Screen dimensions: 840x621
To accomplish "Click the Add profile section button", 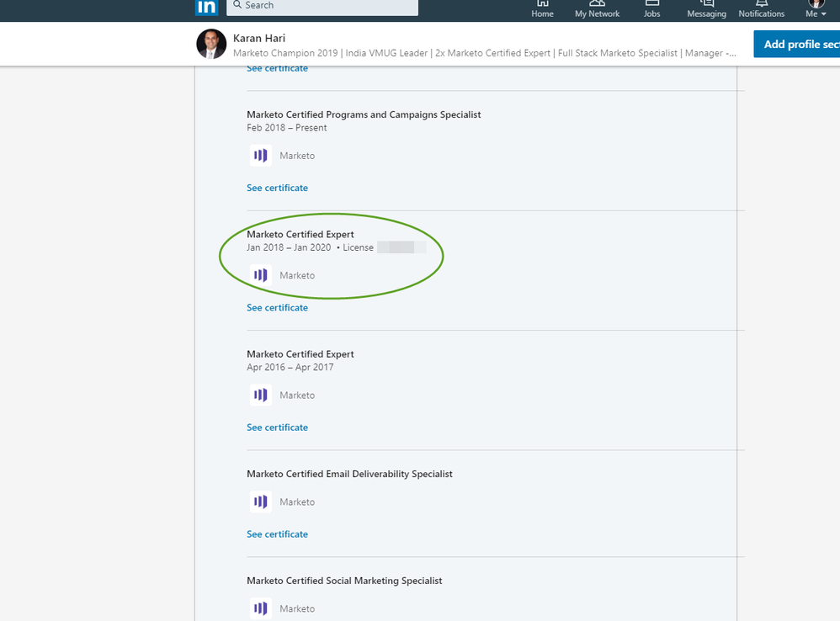I will tap(796, 44).
